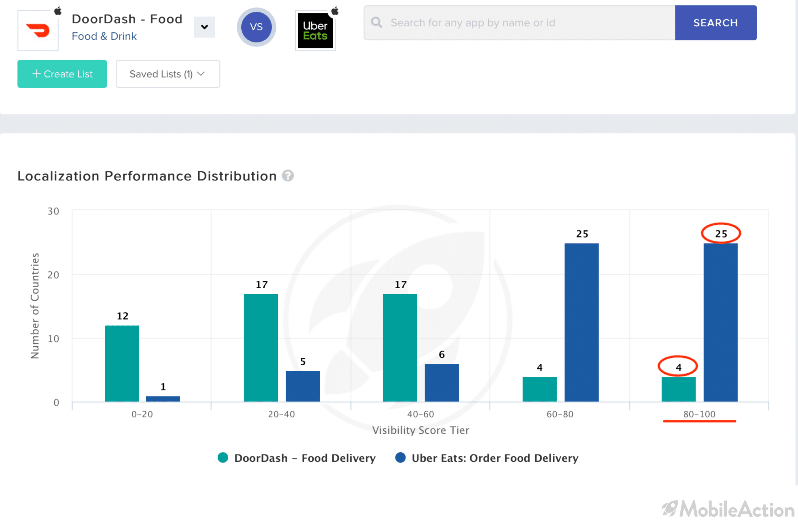Click the Visibility Score Tier axis title

(x=421, y=430)
